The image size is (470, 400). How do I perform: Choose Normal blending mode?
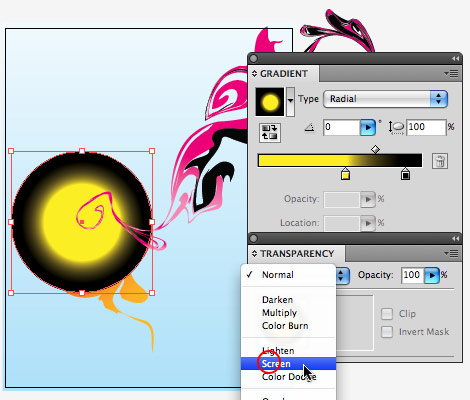coord(288,275)
